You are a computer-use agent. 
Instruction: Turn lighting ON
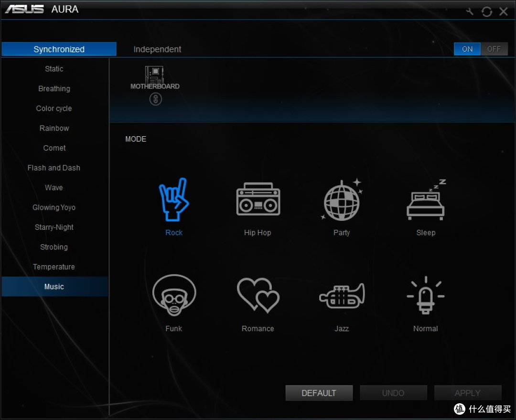click(x=467, y=49)
